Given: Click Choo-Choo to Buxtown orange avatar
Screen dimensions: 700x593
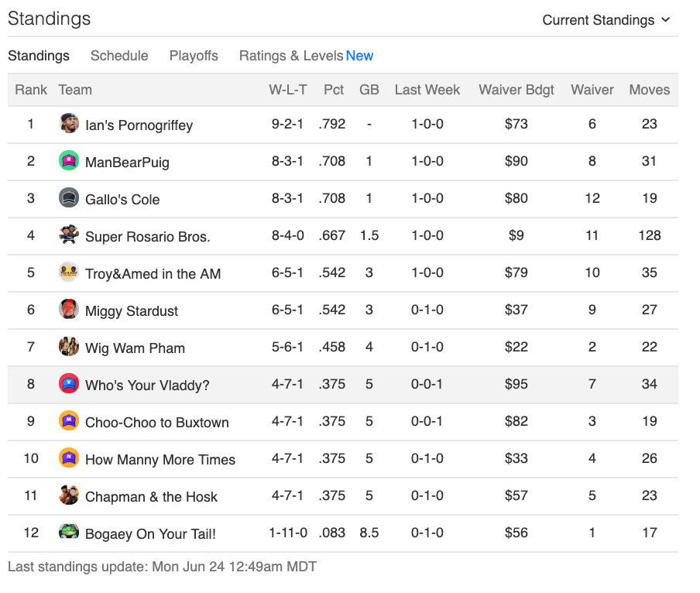Looking at the screenshot, I should point(69,421).
